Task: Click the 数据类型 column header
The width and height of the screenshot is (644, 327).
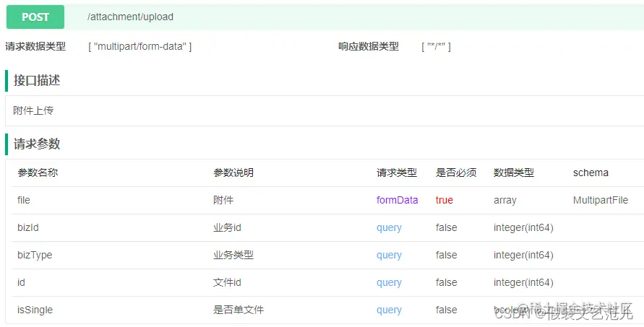Action: coord(514,173)
